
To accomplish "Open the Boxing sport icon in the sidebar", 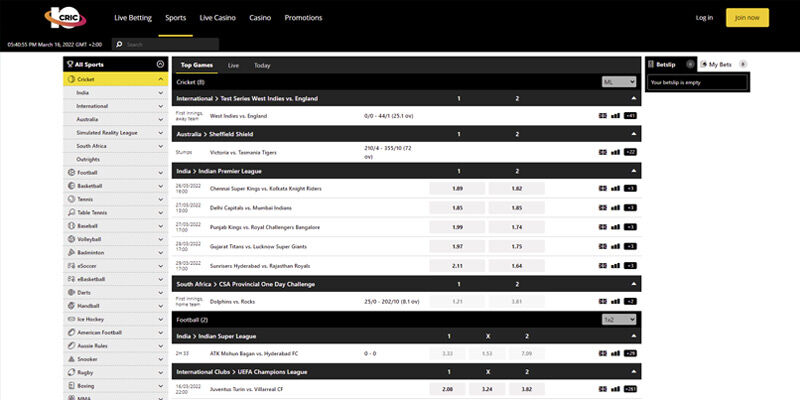I will click(71, 386).
